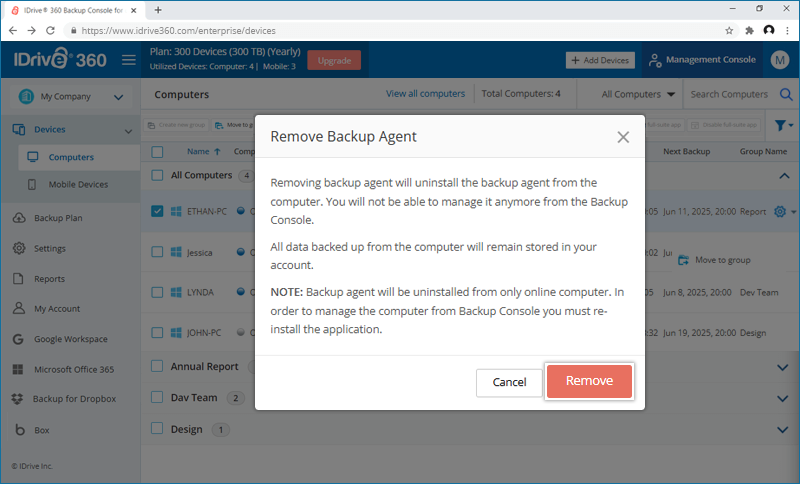Toggle the hamburger menu icon
Screen dimensions: 800x484
point(129,60)
